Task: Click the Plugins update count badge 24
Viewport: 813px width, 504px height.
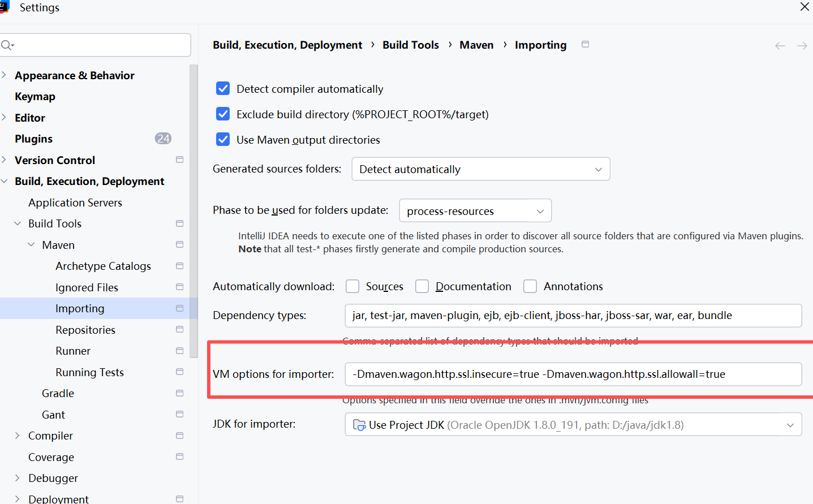Action: tap(163, 139)
